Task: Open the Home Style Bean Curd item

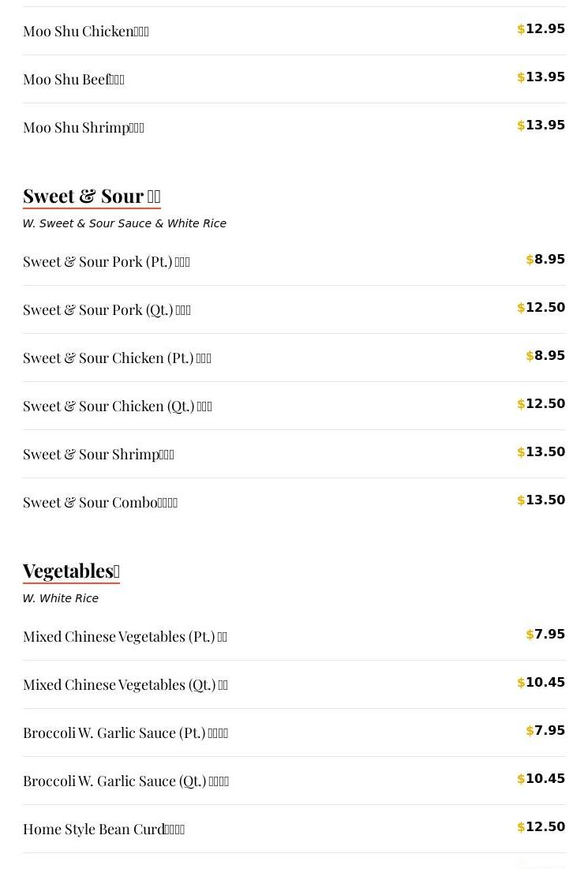Action: (x=103, y=830)
